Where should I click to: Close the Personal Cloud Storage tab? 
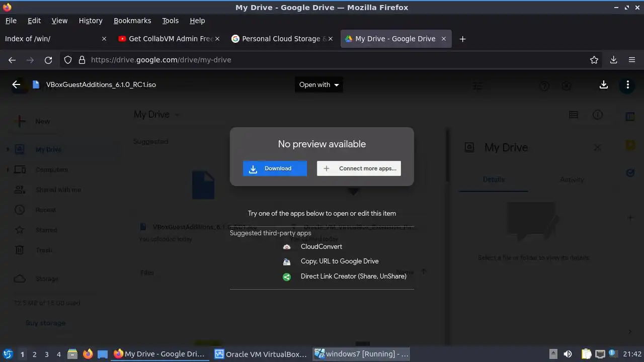coord(331,39)
